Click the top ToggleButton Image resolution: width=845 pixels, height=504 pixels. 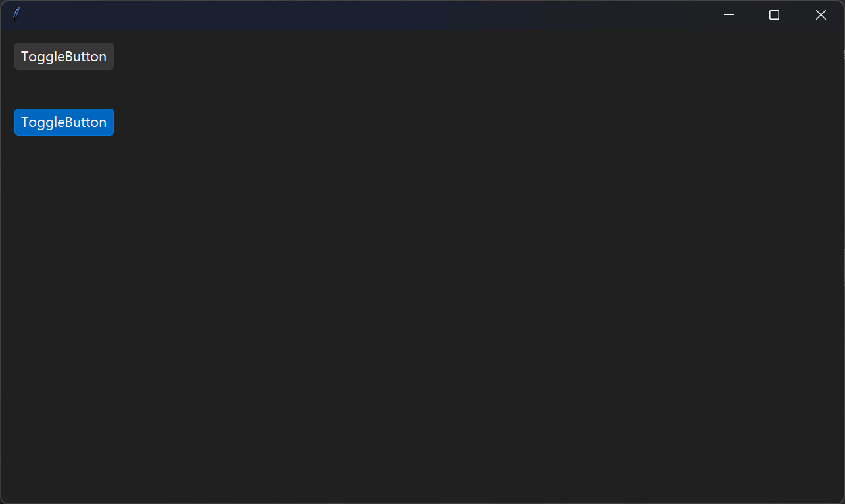click(64, 57)
